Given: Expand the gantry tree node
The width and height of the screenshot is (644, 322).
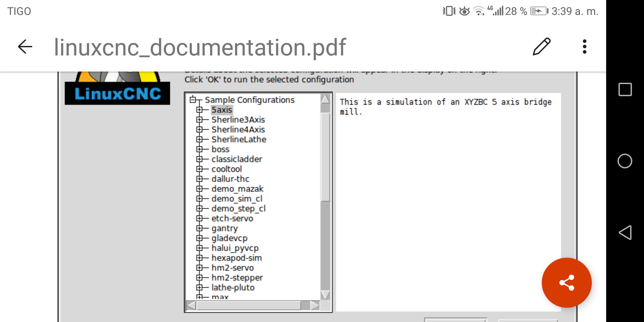Looking at the screenshot, I should (199, 228).
